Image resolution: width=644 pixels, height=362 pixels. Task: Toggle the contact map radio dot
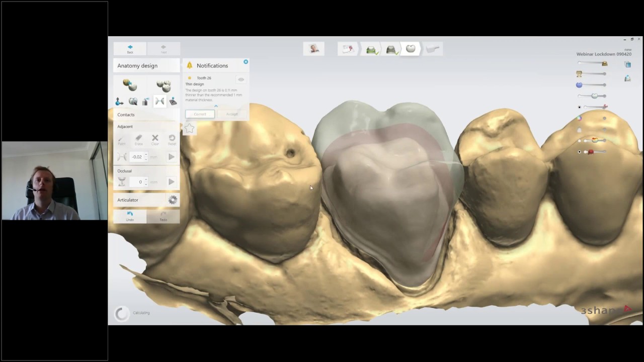(x=580, y=140)
